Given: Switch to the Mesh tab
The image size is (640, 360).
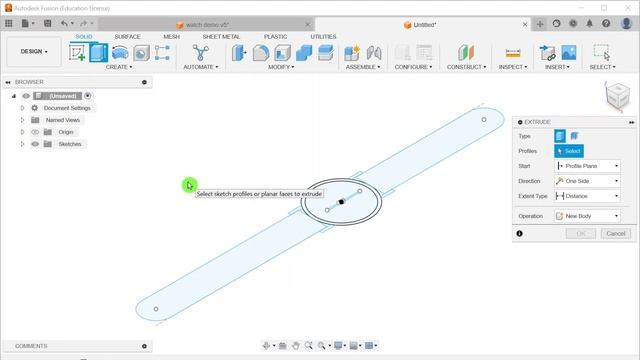Looking at the screenshot, I should (x=171, y=37).
